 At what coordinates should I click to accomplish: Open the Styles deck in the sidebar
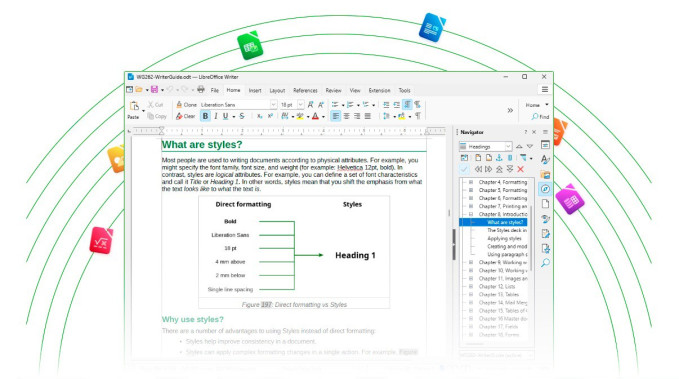tap(545, 159)
